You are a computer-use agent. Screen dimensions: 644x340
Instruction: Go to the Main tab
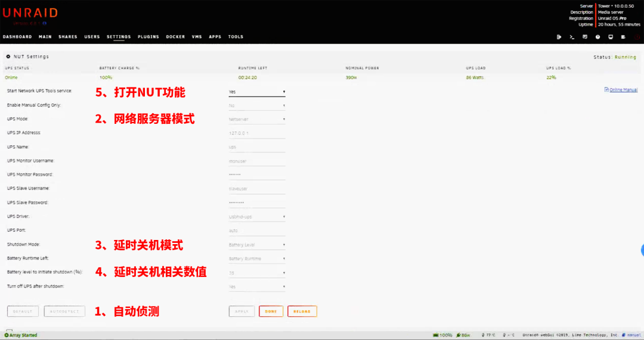pos(45,37)
